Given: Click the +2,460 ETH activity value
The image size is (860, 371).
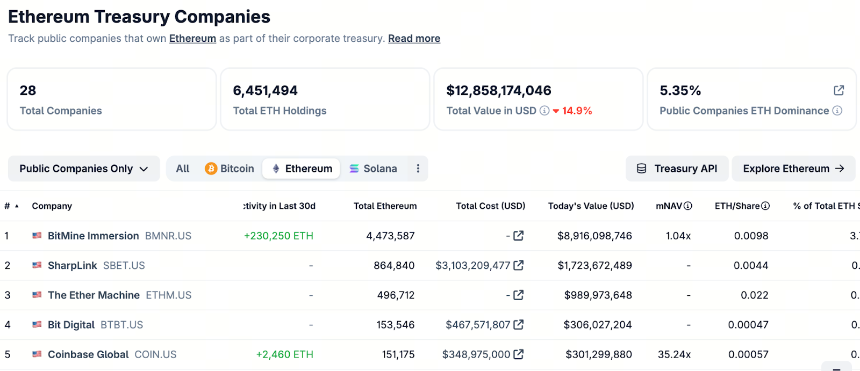Looking at the screenshot, I should click(285, 355).
